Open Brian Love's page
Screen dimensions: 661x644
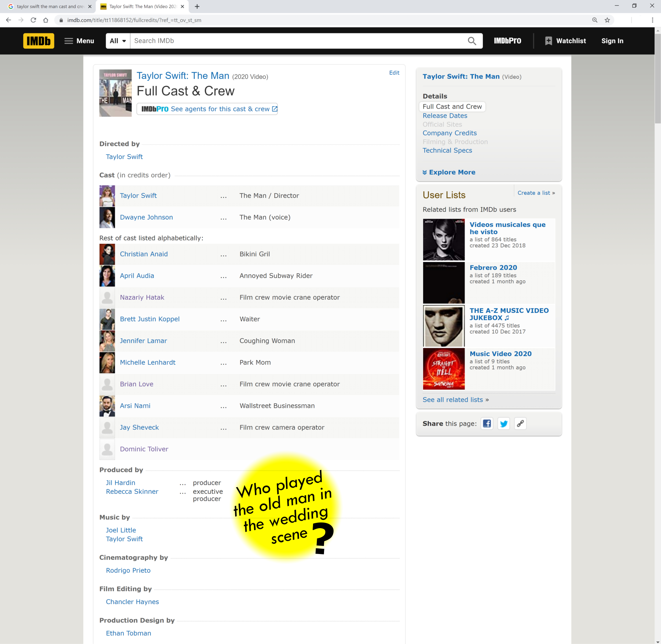point(136,384)
